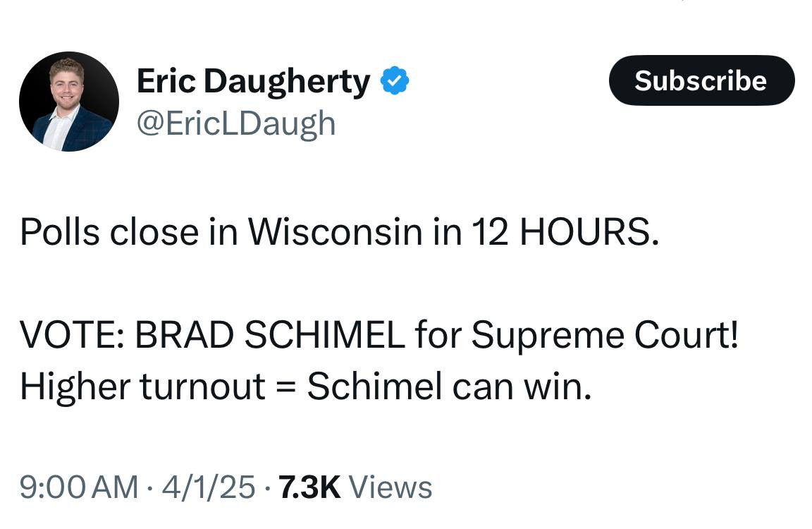Click the 9:00 AM timestamp
812x529 pixels.
[x=78, y=487]
